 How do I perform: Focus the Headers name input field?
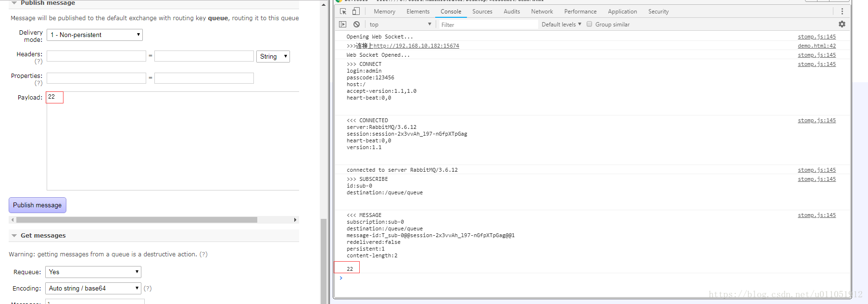click(96, 56)
